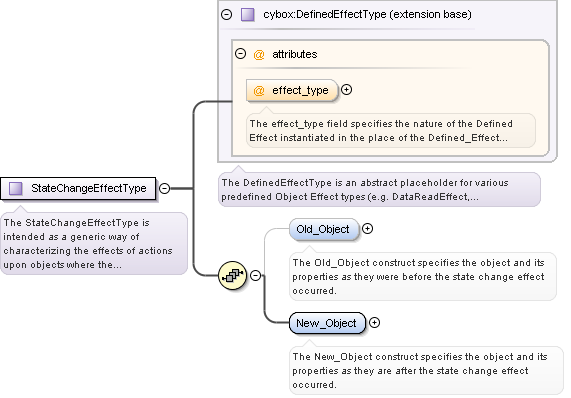
Task: Collapse the StateChangeEffectType node
Action: click(165, 188)
